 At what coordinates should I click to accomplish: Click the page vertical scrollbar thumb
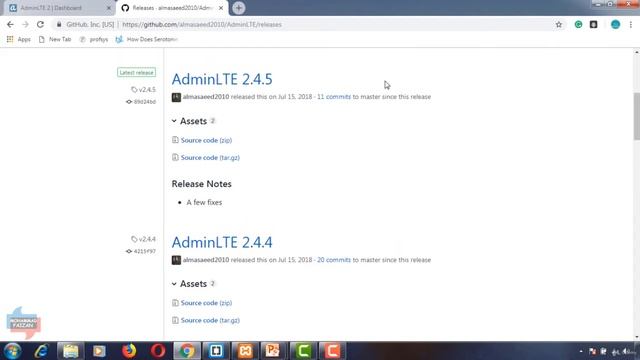click(x=636, y=116)
